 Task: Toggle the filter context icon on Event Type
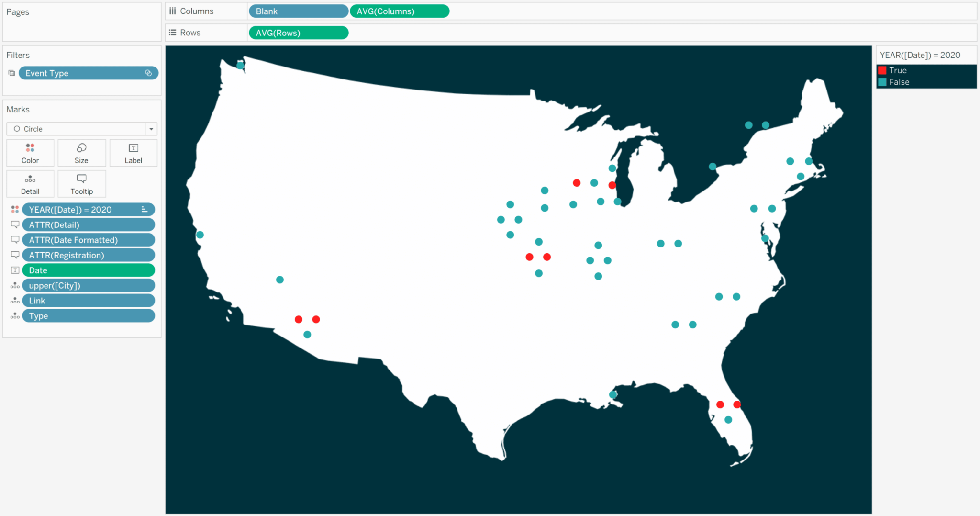tap(148, 73)
